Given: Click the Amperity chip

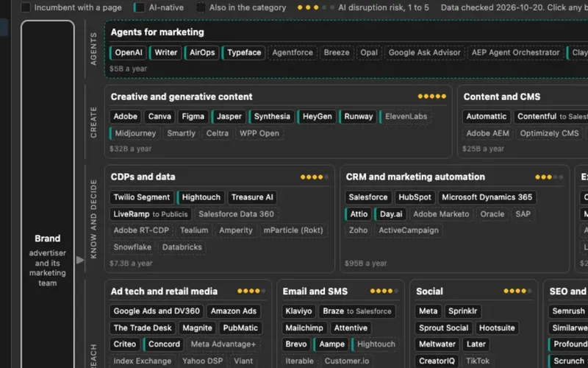Looking at the screenshot, I should [235, 230].
